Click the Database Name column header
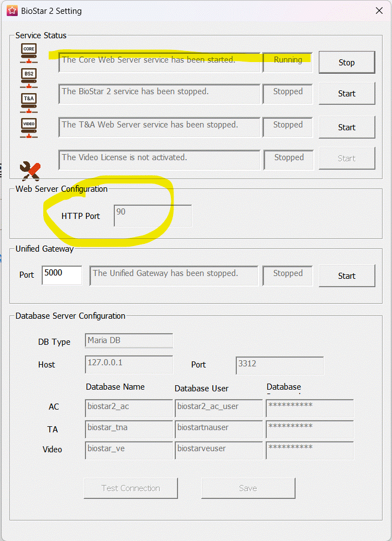The height and width of the screenshot is (541, 392). 115,387
